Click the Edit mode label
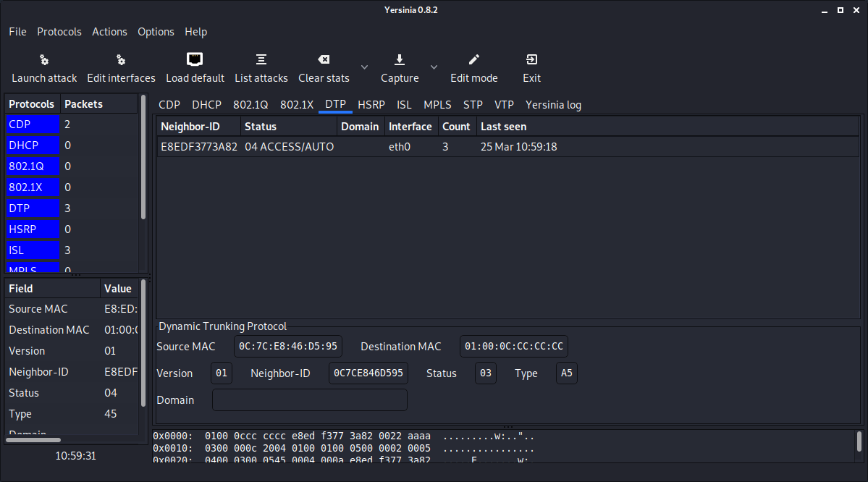The image size is (868, 482). click(474, 78)
